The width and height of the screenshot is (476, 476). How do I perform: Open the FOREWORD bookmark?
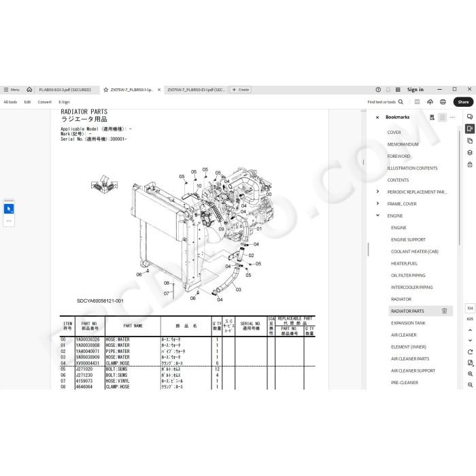click(398, 156)
